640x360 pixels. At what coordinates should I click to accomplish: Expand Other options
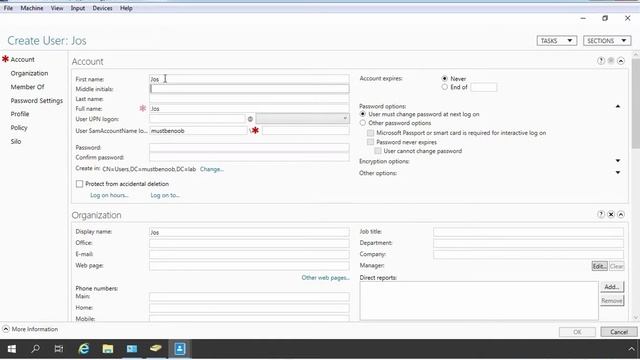[618, 173]
